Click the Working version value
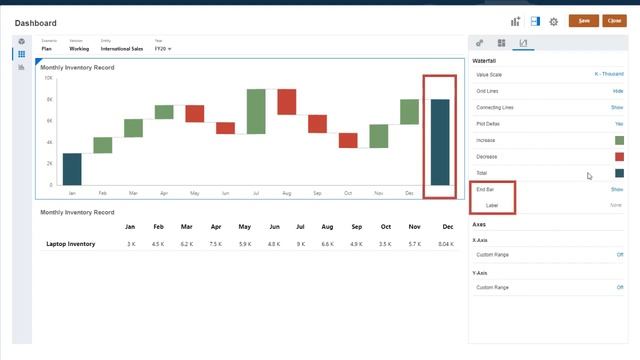The height and width of the screenshot is (360, 640). pyautogui.click(x=79, y=49)
